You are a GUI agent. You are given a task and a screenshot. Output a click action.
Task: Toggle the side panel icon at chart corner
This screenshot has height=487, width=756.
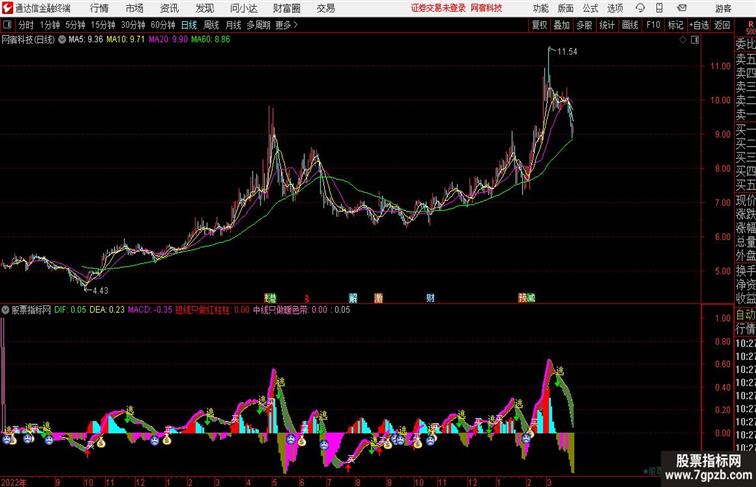[x=695, y=40]
